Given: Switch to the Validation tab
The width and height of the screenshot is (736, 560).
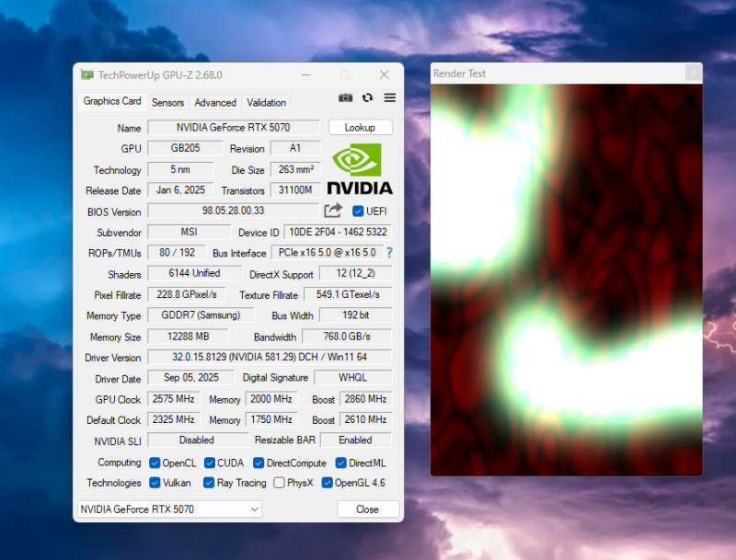Looking at the screenshot, I should (x=266, y=103).
